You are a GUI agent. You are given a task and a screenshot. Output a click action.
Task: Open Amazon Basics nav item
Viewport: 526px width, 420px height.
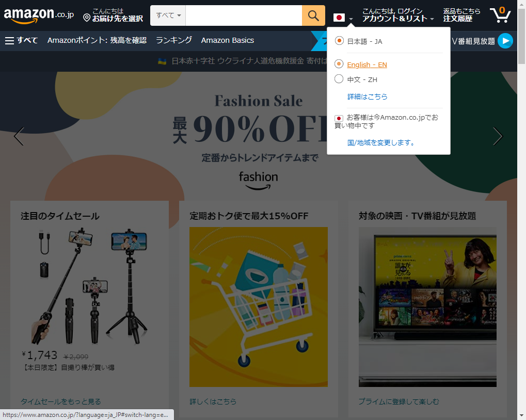point(228,41)
